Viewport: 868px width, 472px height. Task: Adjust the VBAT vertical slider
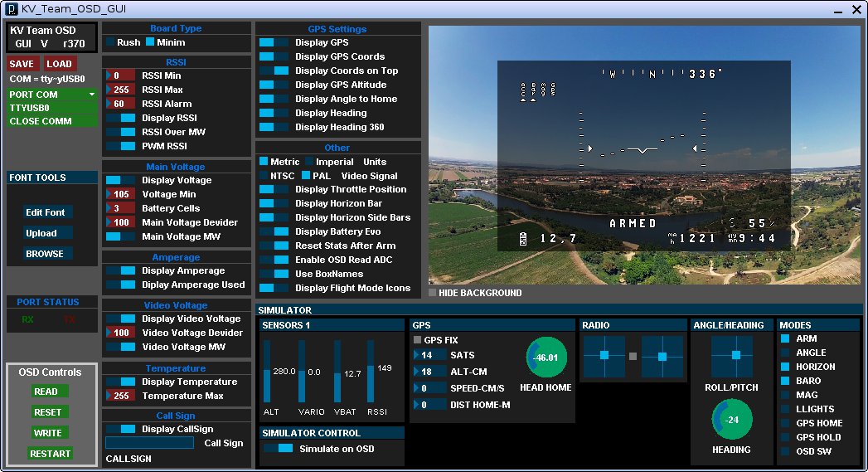337,373
